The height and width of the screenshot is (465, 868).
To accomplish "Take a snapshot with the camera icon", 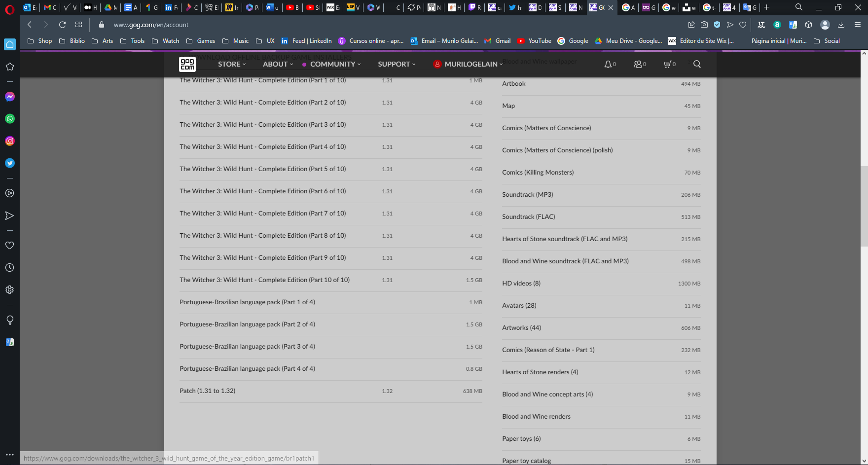I will click(704, 25).
